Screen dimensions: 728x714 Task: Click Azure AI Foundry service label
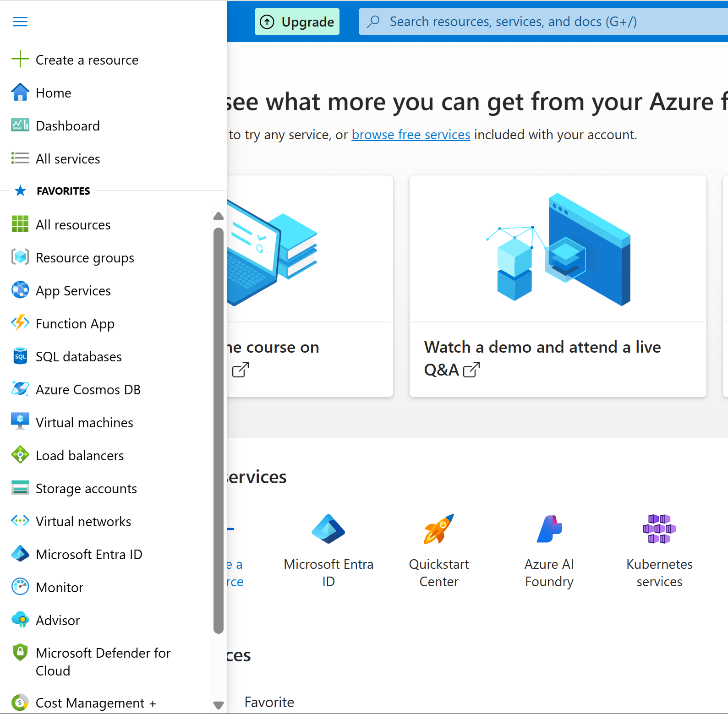(549, 573)
